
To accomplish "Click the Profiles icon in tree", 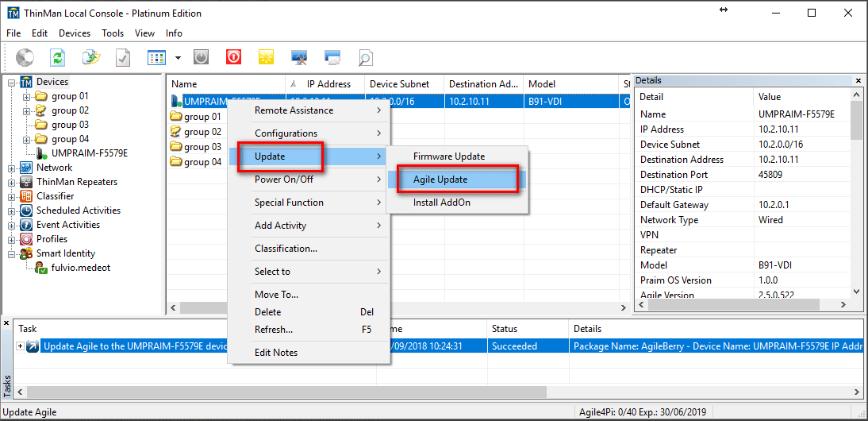I will tap(26, 239).
